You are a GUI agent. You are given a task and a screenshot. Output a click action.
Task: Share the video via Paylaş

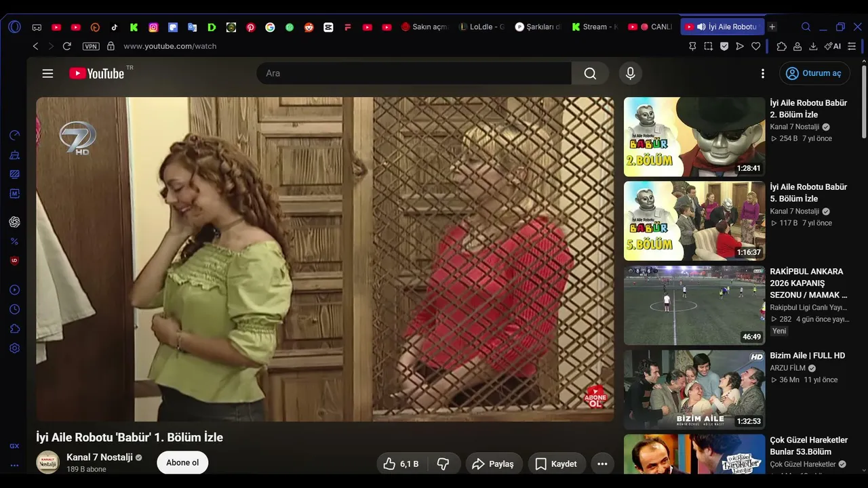[494, 464]
